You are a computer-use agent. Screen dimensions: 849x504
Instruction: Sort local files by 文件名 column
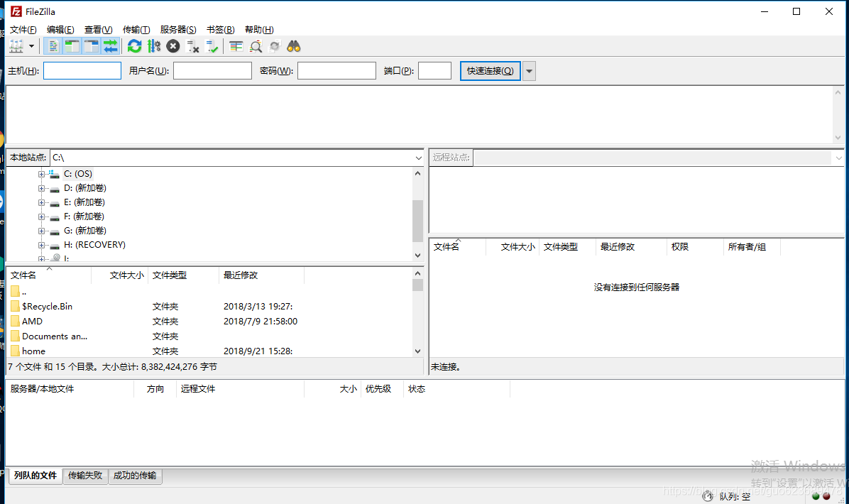click(49, 275)
